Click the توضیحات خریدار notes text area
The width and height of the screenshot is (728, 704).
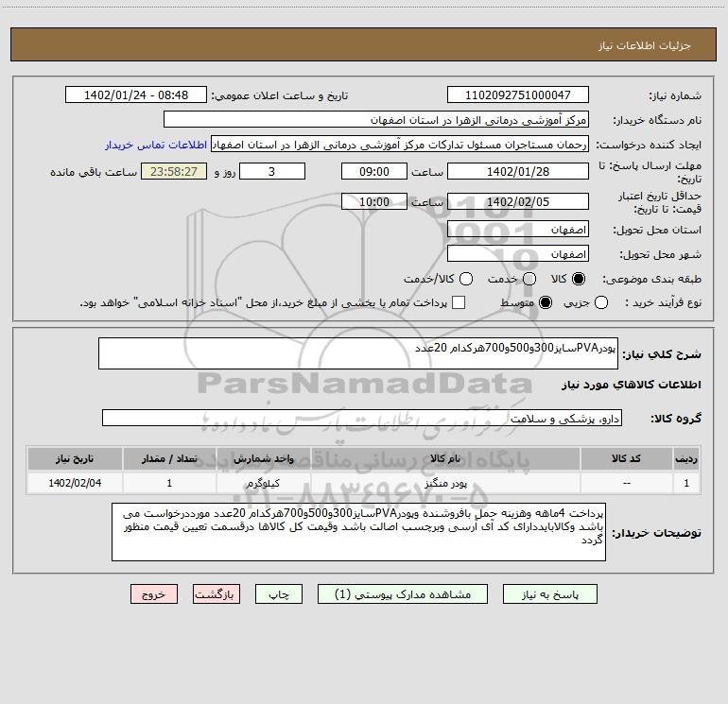359,532
